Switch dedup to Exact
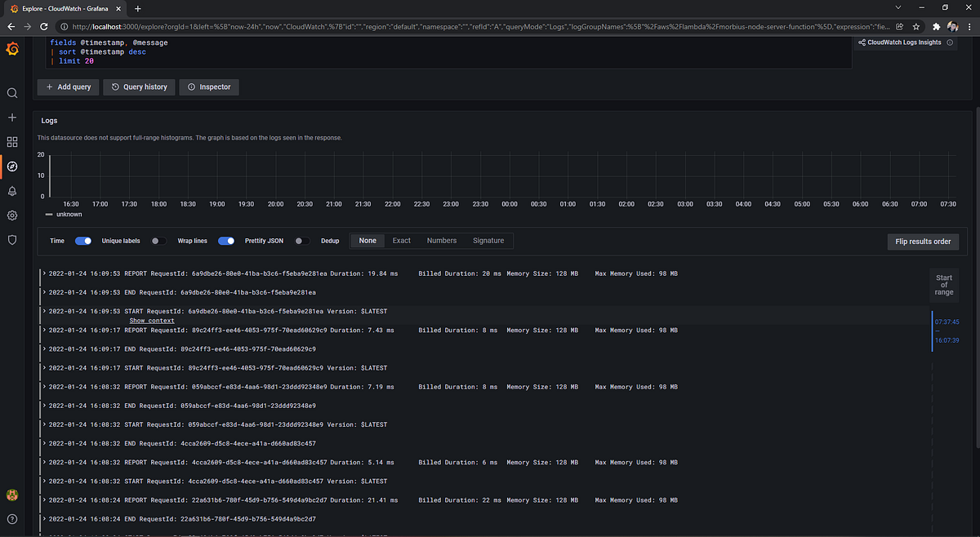This screenshot has width=980, height=537. click(x=401, y=240)
